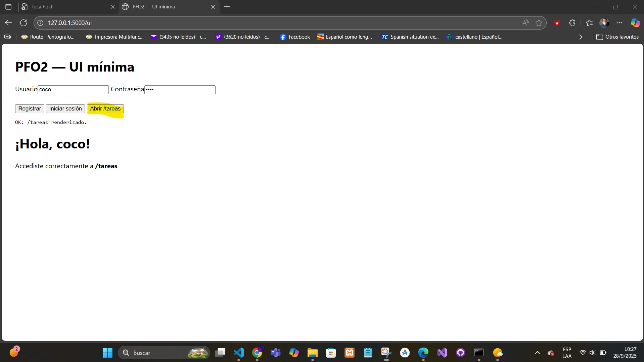Open the browser profile avatar
Viewport: 644px width, 362px height.
point(604,23)
